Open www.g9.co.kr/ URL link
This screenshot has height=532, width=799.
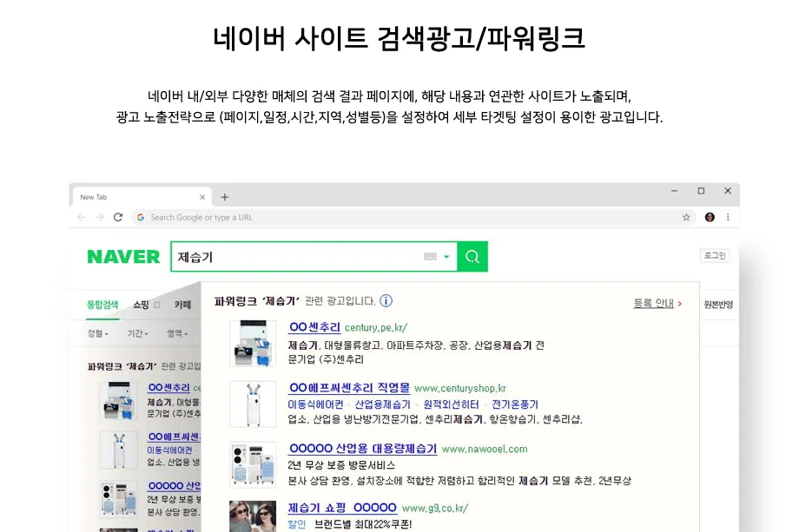tap(434, 508)
